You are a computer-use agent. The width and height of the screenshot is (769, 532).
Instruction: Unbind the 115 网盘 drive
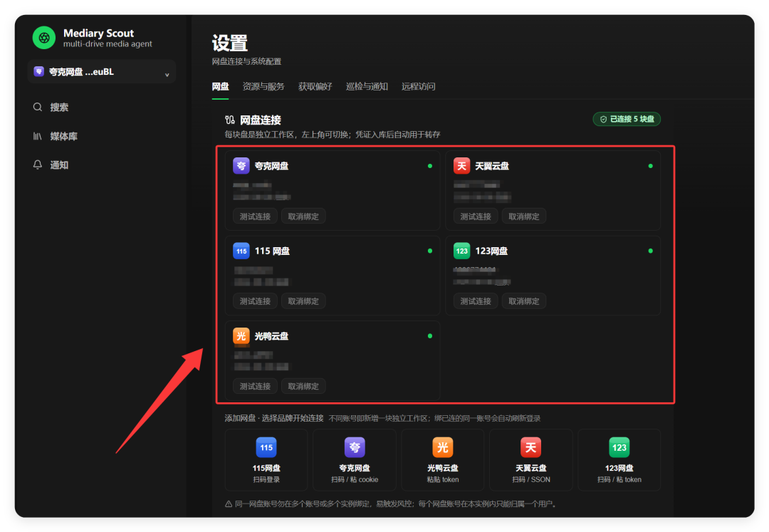click(303, 301)
